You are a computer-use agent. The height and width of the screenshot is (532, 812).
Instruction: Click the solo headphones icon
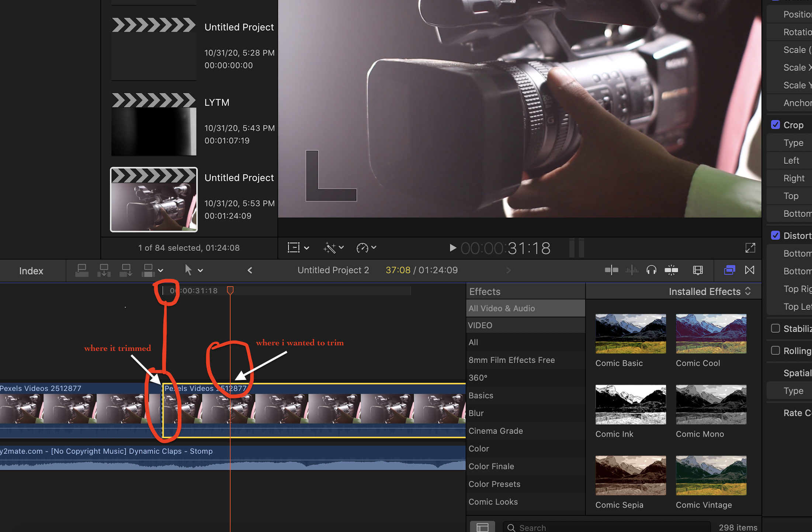tap(651, 270)
